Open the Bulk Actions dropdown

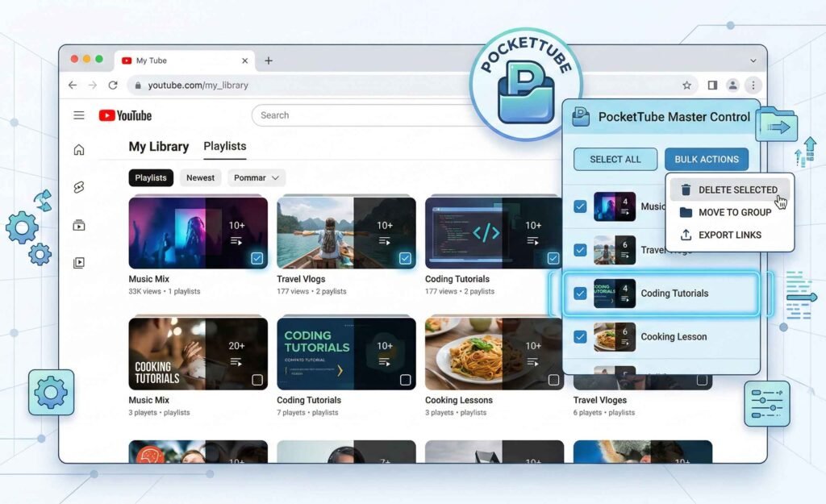click(707, 159)
